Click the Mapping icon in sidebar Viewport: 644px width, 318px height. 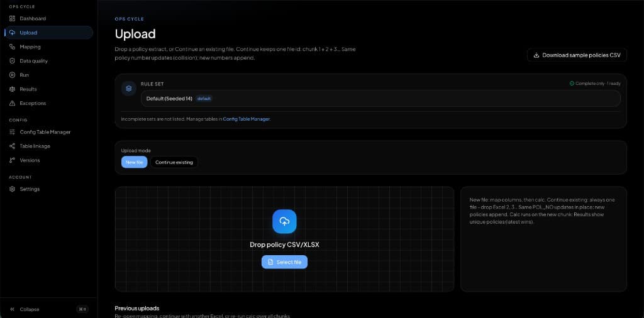point(12,47)
